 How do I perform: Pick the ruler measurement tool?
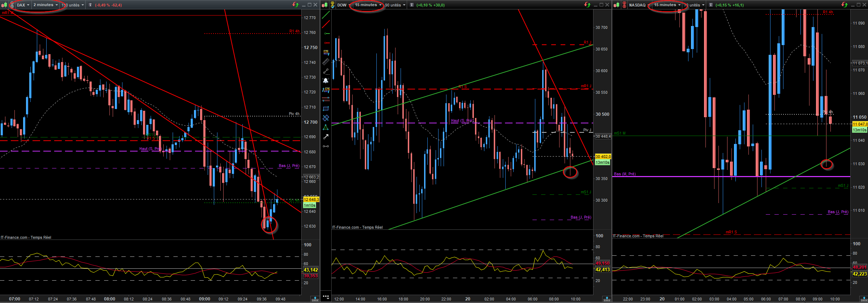click(326, 62)
